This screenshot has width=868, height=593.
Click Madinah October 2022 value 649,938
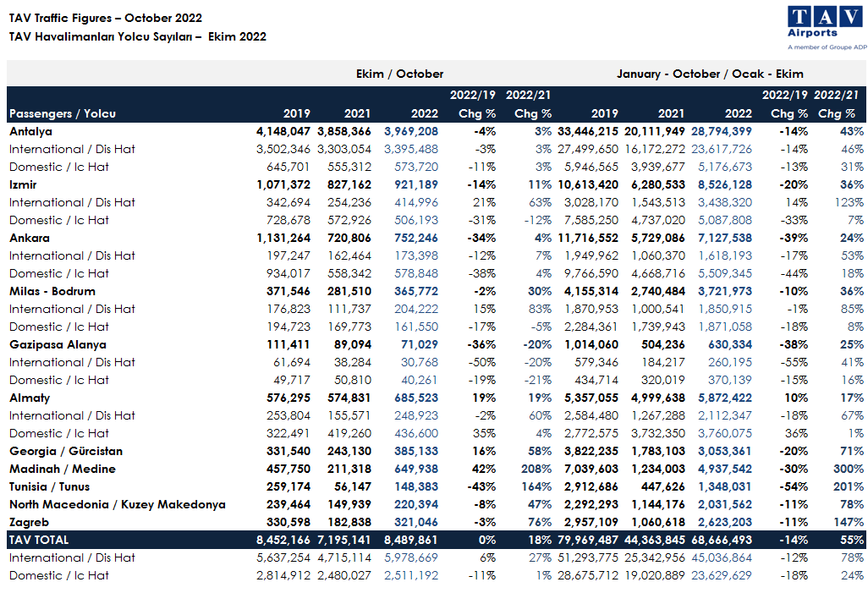(416, 469)
